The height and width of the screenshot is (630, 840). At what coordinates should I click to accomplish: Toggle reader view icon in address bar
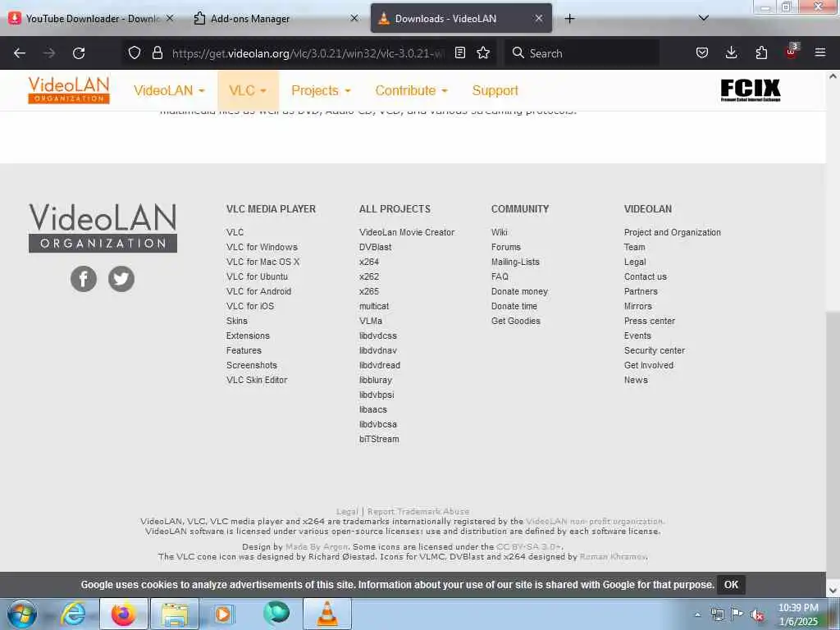click(459, 52)
